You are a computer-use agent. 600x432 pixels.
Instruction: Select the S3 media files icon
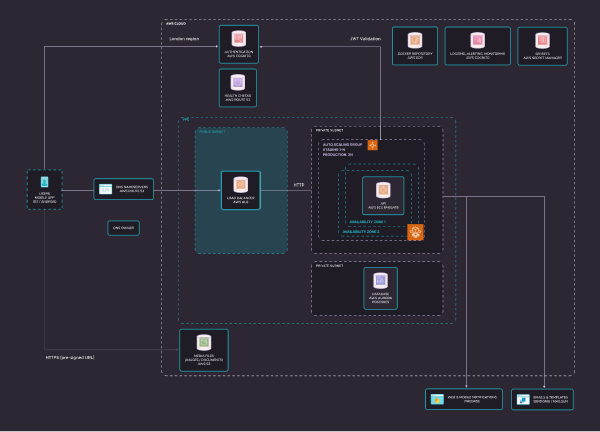[x=203, y=342]
